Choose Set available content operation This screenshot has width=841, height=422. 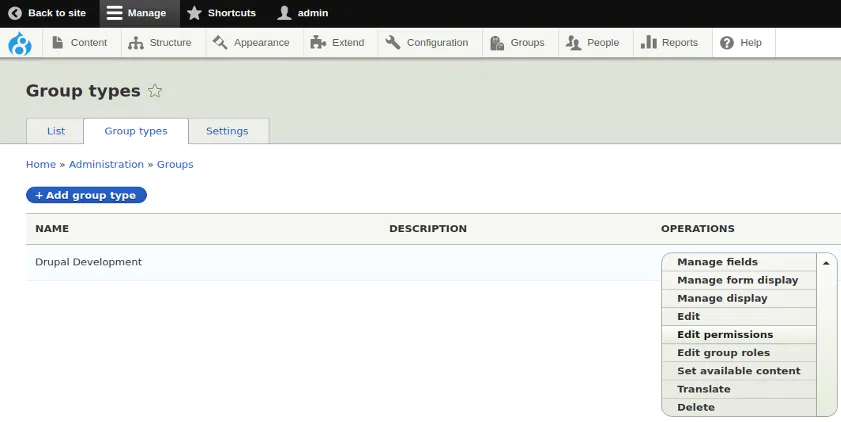point(739,371)
